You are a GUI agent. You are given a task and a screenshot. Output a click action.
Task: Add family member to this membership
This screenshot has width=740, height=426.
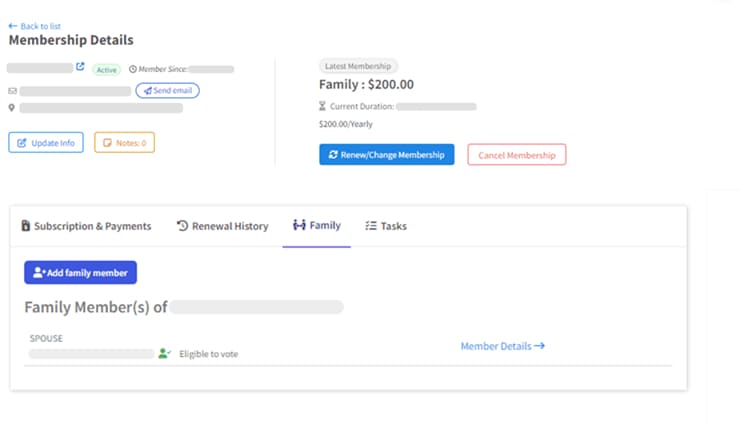(80, 272)
